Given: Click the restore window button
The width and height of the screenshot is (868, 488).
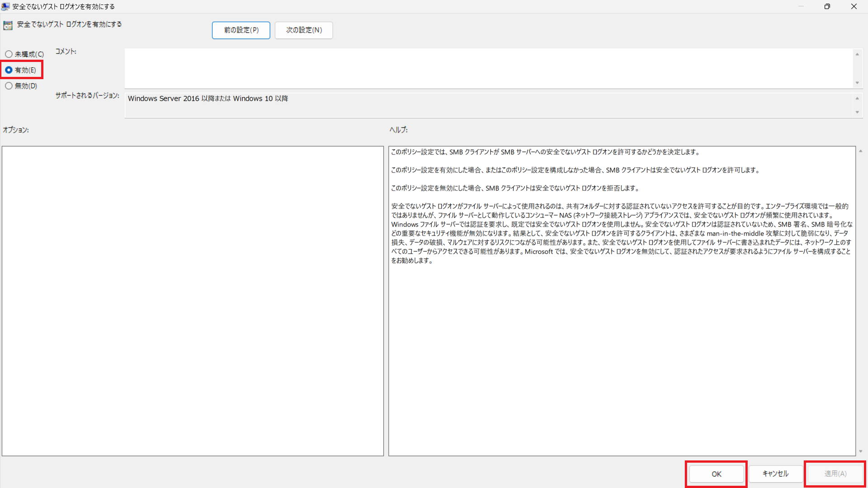Looking at the screenshot, I should coord(827,6).
